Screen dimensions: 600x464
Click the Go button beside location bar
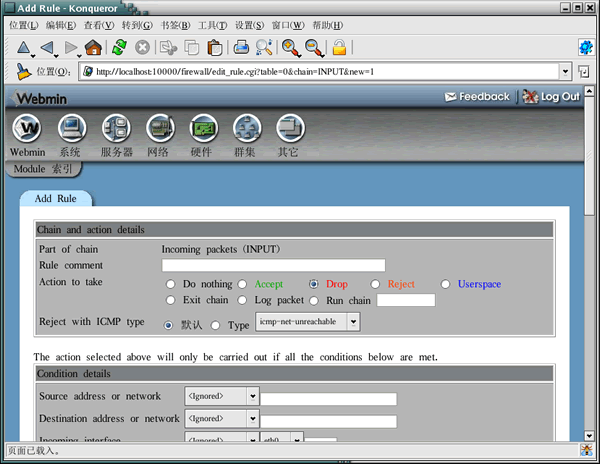(584, 72)
